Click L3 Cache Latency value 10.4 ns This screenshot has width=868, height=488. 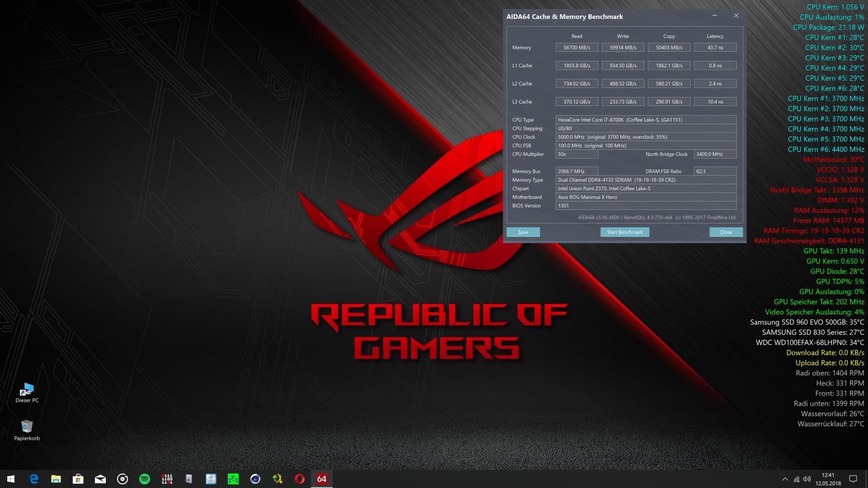tap(715, 102)
